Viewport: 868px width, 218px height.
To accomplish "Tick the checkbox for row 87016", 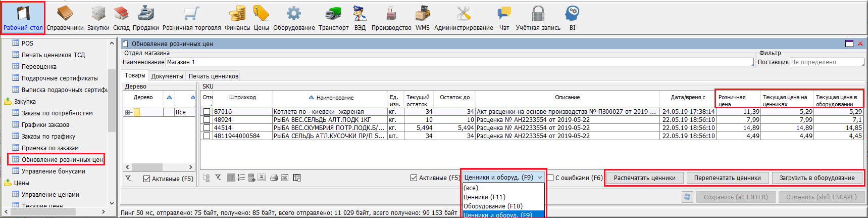I will [207, 112].
